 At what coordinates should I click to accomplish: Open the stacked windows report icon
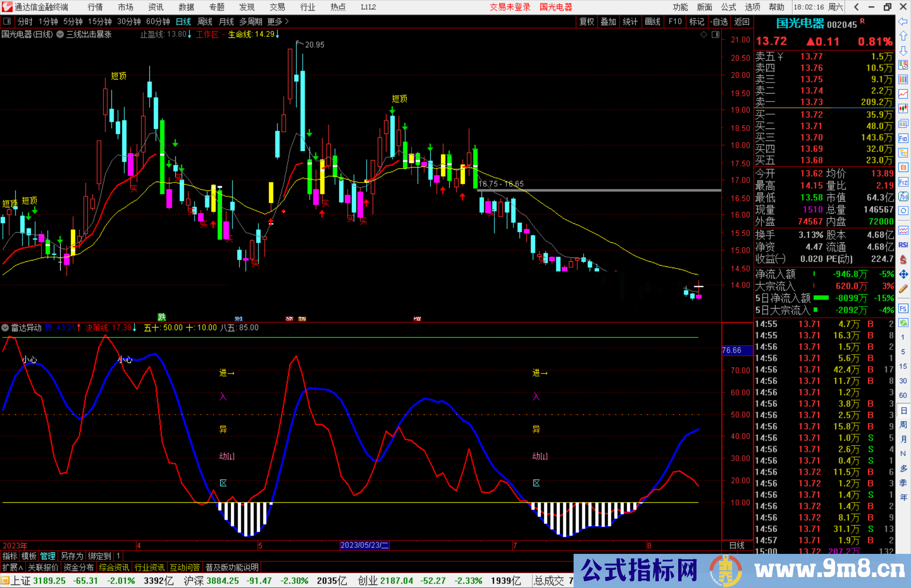(903, 124)
